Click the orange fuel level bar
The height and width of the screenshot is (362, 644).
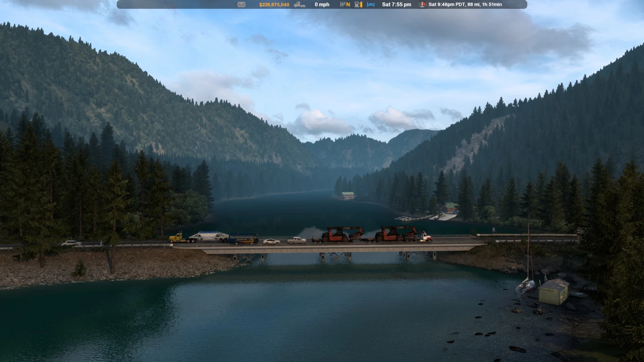(361, 5)
